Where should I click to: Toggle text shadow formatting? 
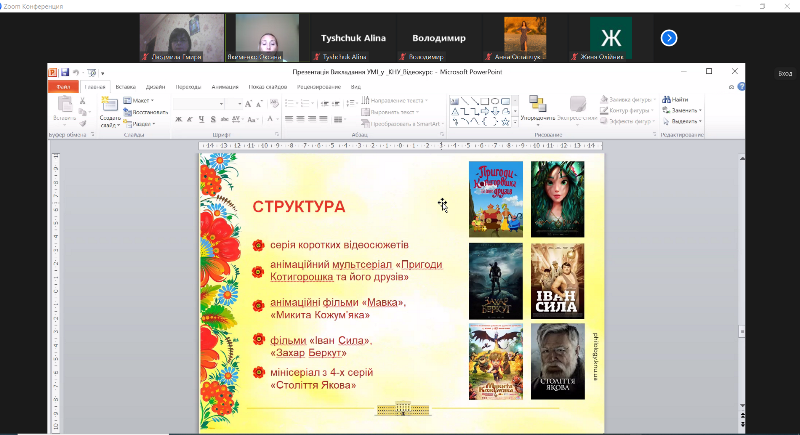point(211,120)
